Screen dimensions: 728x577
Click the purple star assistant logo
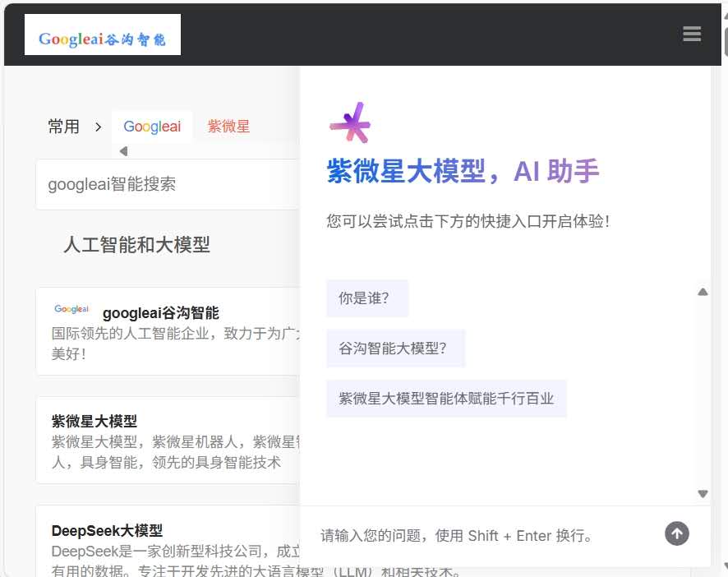click(350, 124)
